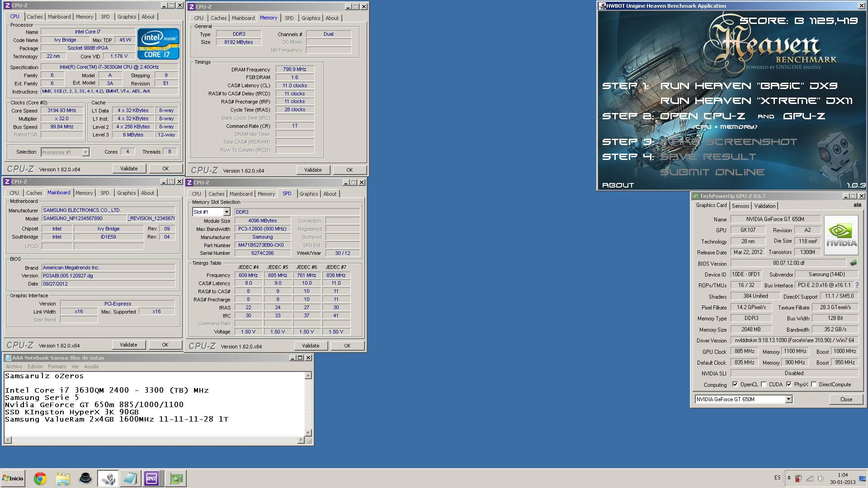868x488 pixels.
Task: Check the DirectCompute checkbox
Action: click(x=814, y=385)
